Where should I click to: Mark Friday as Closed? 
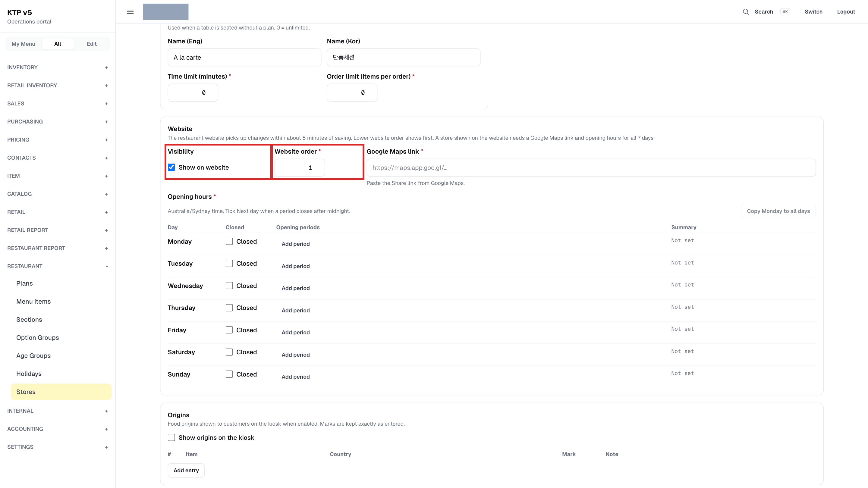click(229, 330)
